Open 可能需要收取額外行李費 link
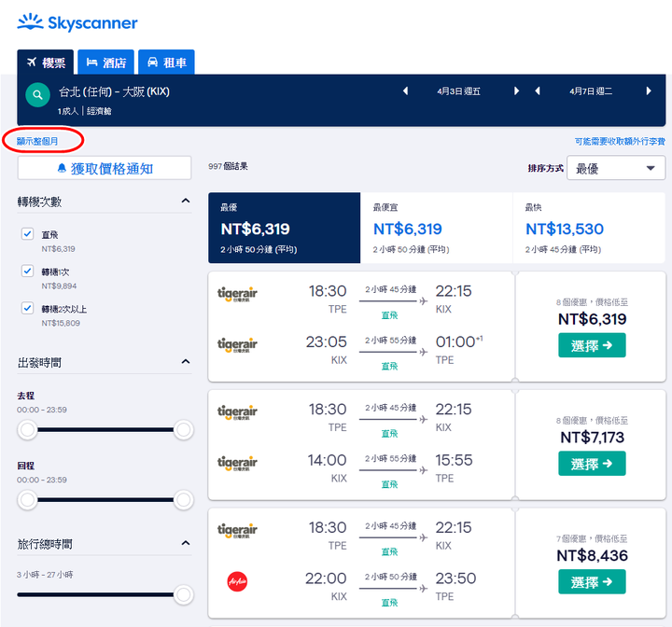 point(620,141)
